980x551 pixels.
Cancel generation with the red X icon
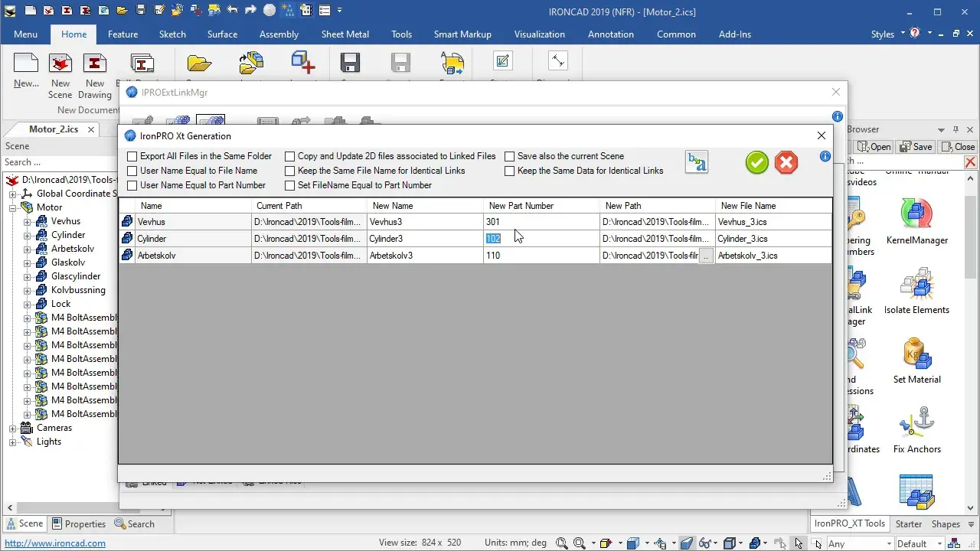point(786,162)
